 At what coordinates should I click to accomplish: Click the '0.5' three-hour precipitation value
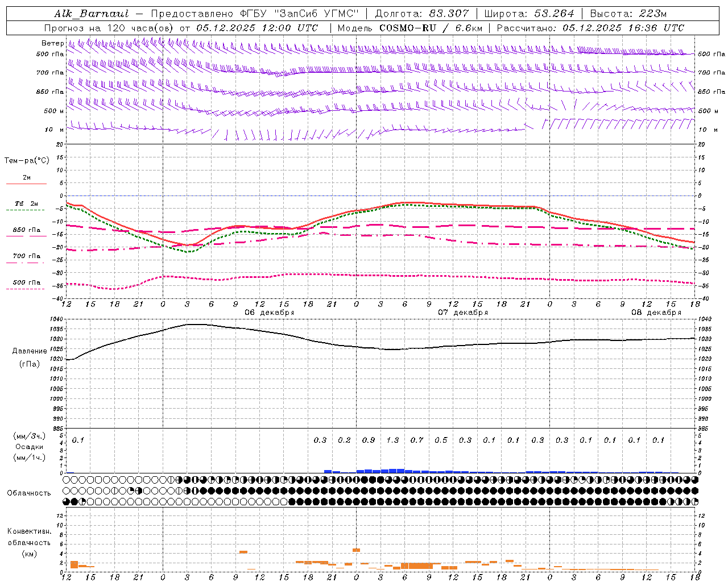441,440
